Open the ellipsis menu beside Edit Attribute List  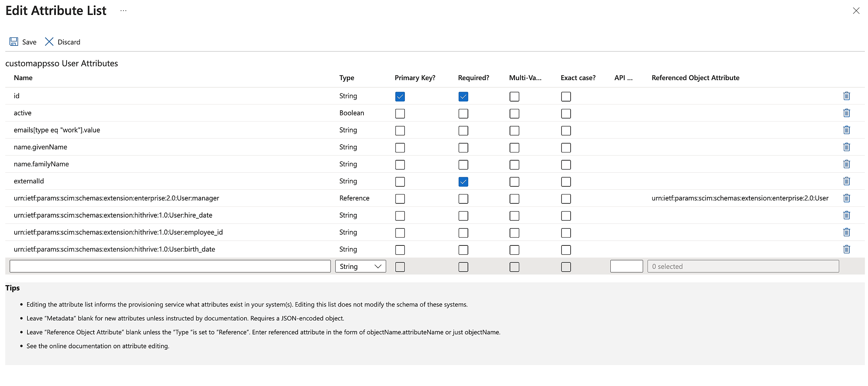click(123, 11)
